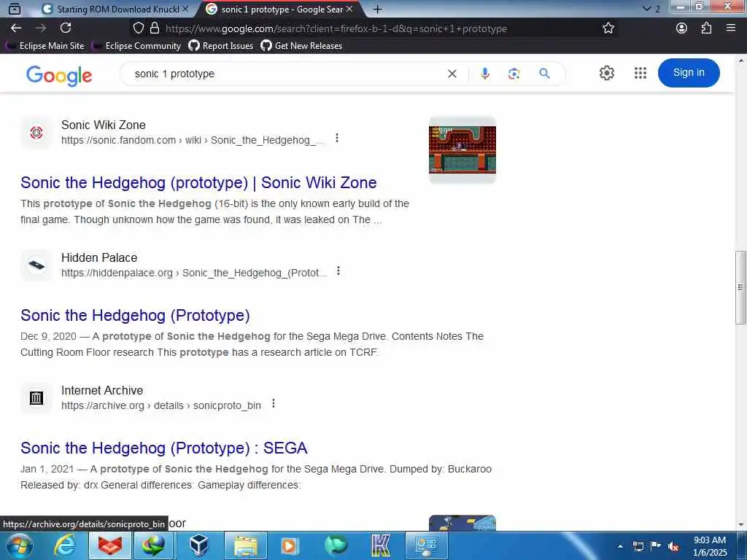The height and width of the screenshot is (560, 747).
Task: Click the Google logo
Action: (x=59, y=75)
